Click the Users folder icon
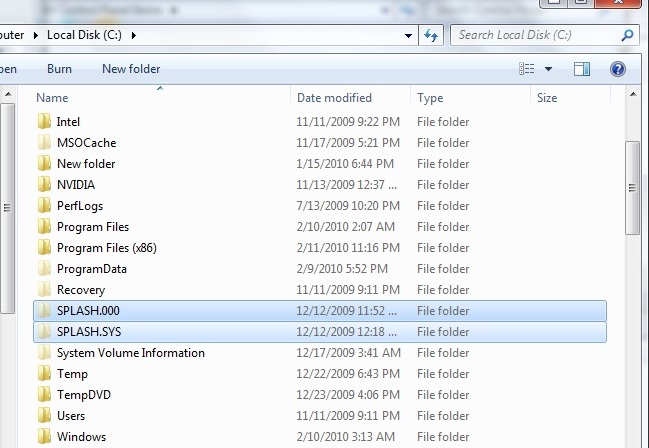Image resolution: width=649 pixels, height=448 pixels. [x=44, y=416]
